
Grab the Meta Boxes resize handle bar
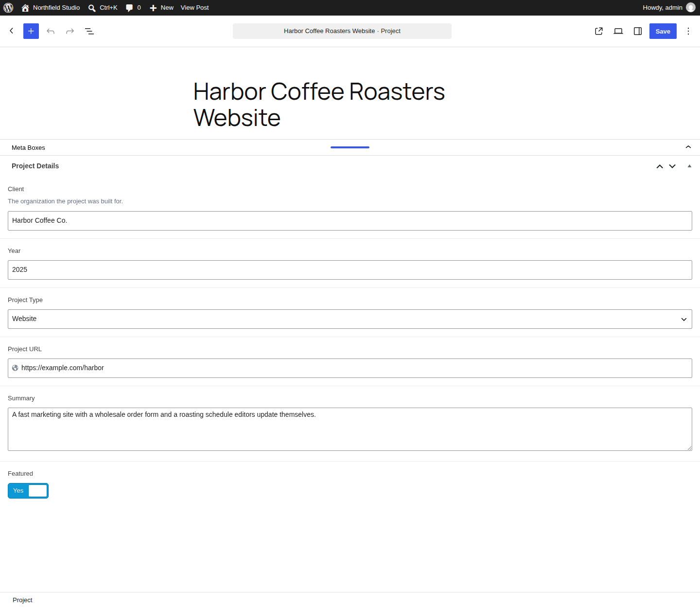click(x=350, y=147)
